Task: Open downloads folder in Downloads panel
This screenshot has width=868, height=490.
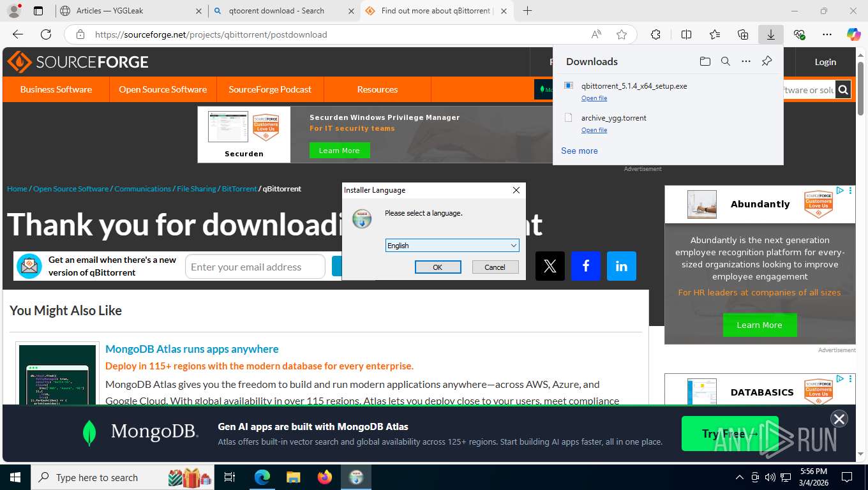Action: coord(705,61)
